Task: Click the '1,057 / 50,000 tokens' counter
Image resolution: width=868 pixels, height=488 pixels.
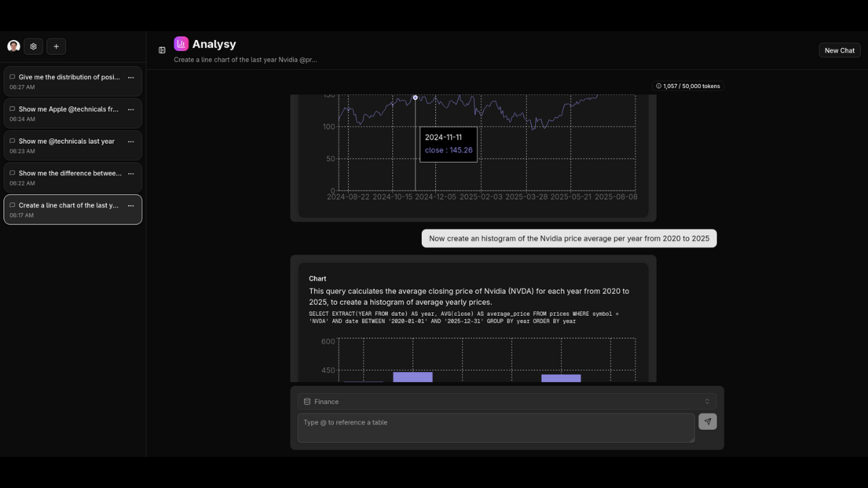Action: point(688,86)
